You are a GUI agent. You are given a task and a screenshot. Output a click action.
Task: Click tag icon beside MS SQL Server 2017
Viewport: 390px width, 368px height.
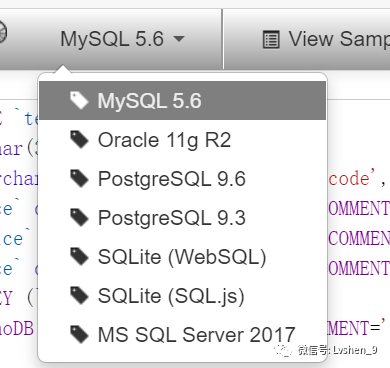point(79,335)
